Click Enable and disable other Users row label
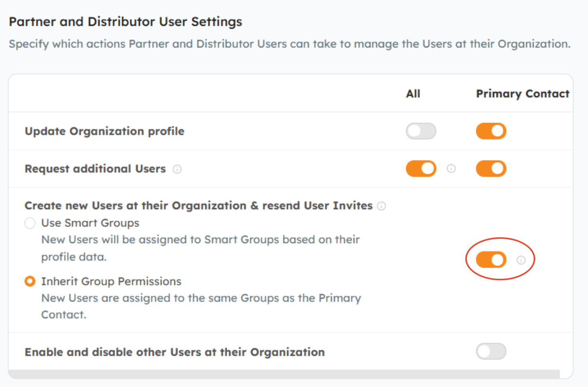 pos(175,352)
